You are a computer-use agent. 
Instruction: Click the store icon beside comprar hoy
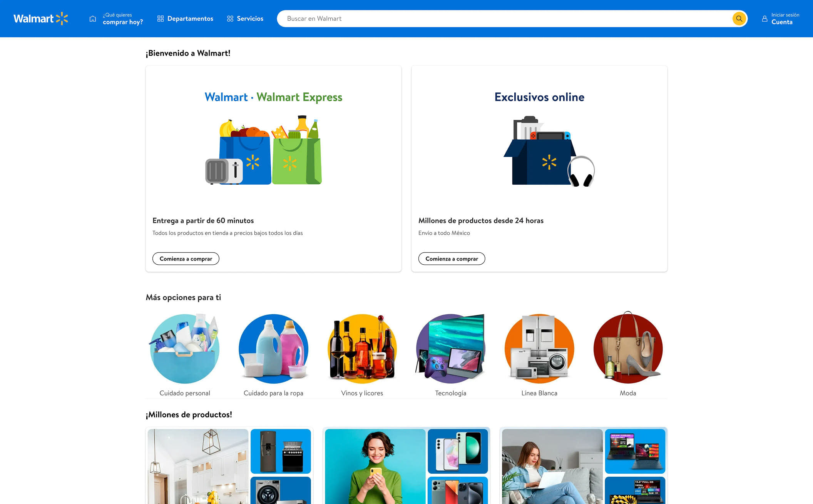[93, 18]
